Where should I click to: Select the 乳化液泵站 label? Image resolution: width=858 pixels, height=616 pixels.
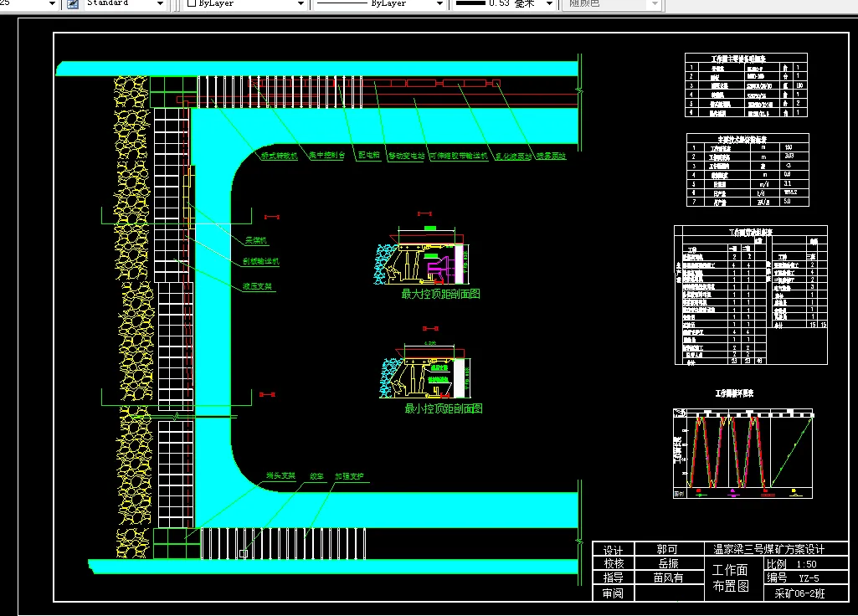tap(513, 157)
